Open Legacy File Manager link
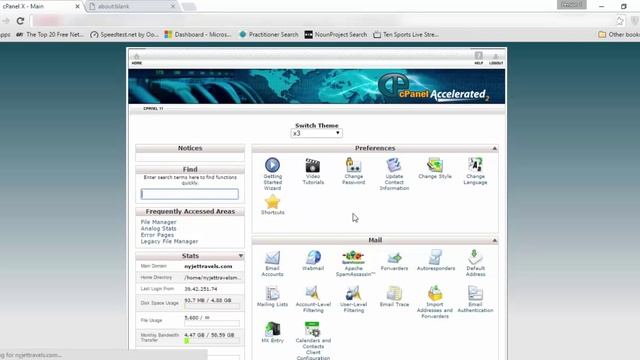The width and height of the screenshot is (640, 360). [169, 242]
